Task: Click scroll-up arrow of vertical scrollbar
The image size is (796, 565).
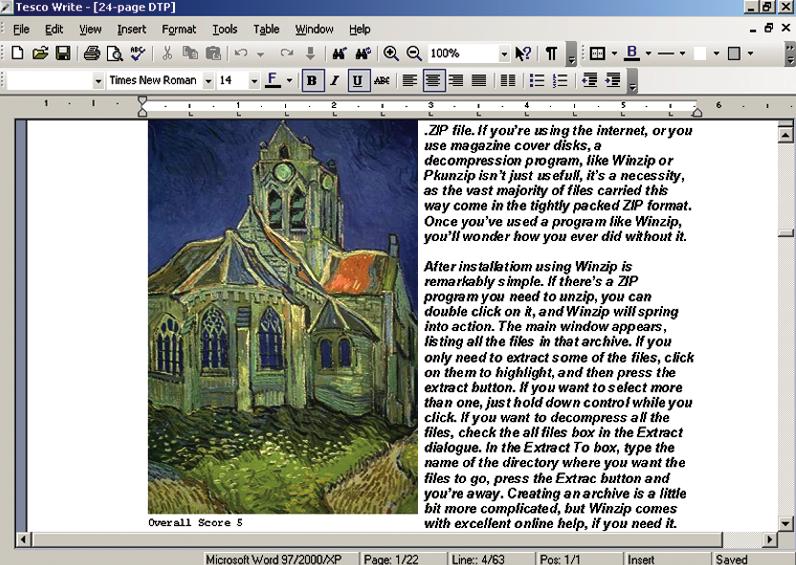Action: 785,135
